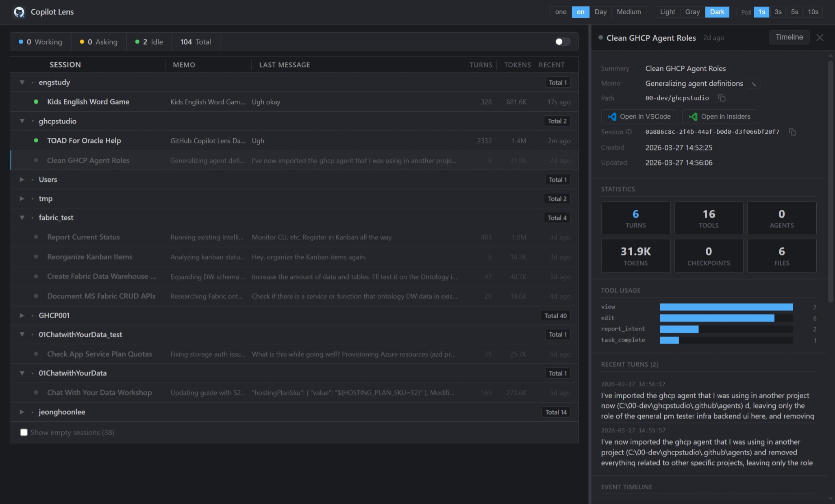The height and width of the screenshot is (504, 835).
Task: Expand the GHCP001 group
Action: pos(22,316)
